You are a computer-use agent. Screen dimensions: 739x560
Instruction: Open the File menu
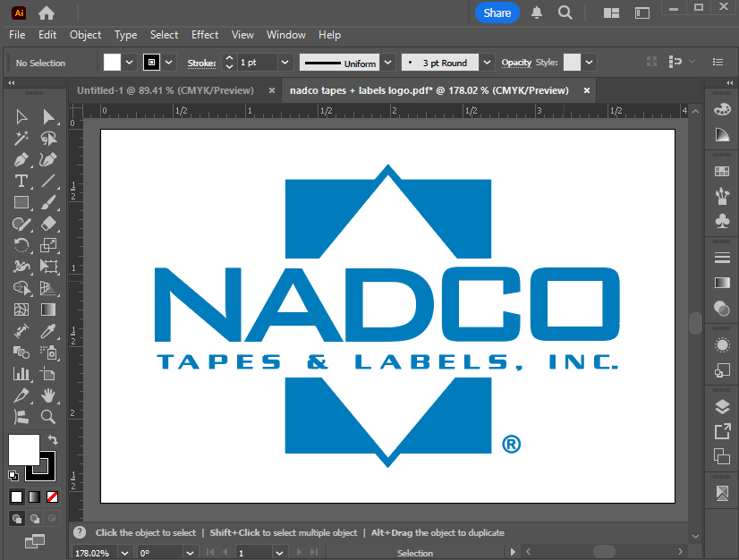tap(17, 35)
